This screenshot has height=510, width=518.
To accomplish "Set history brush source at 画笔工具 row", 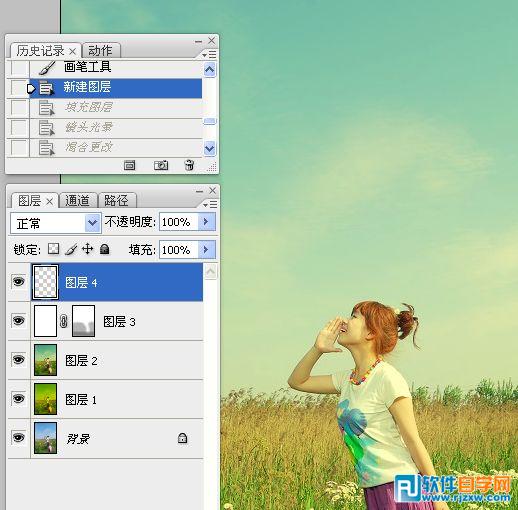I will pyautogui.click(x=19, y=68).
